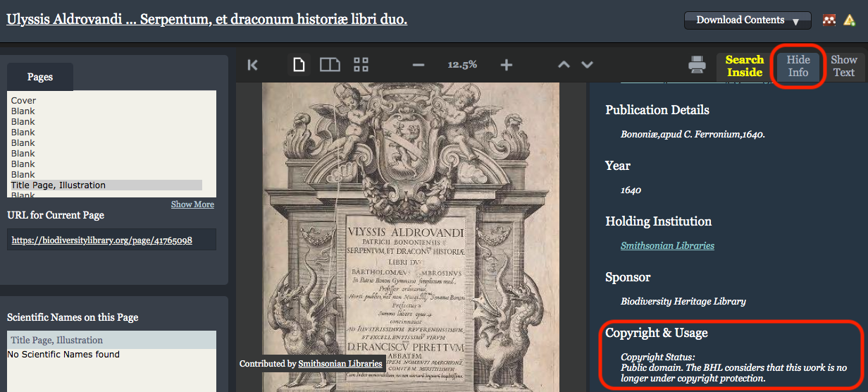Toggle Show Text panel
Screen dimensions: 868x392
click(843, 66)
